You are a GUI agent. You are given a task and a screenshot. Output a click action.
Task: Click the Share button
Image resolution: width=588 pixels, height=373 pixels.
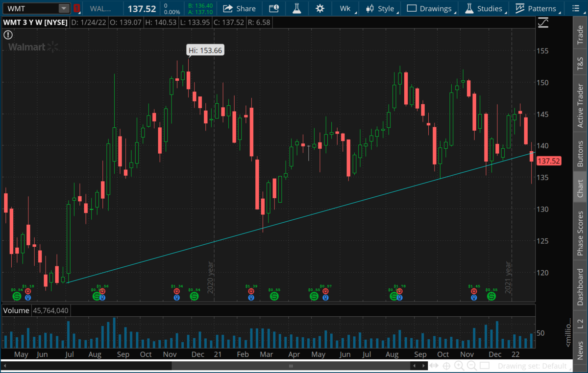[240, 8]
